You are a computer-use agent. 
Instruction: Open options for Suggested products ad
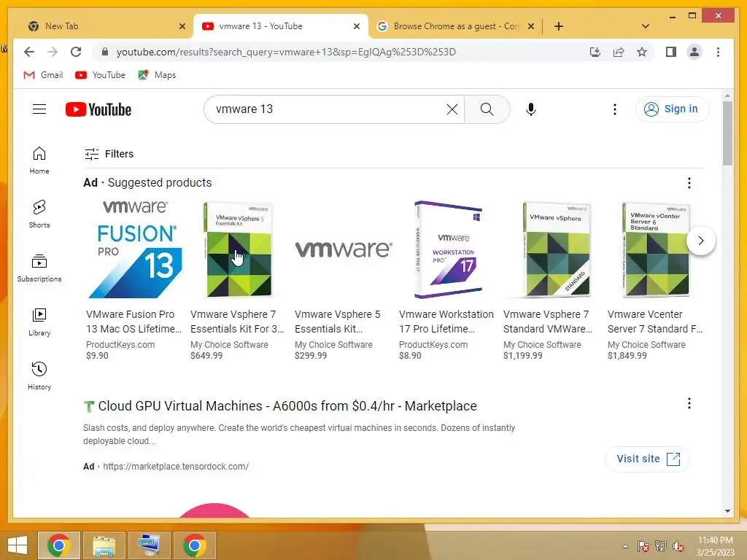[689, 183]
